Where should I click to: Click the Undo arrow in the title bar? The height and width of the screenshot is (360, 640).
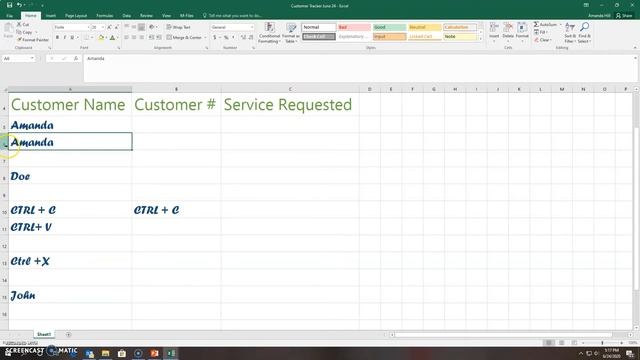coord(19,5)
